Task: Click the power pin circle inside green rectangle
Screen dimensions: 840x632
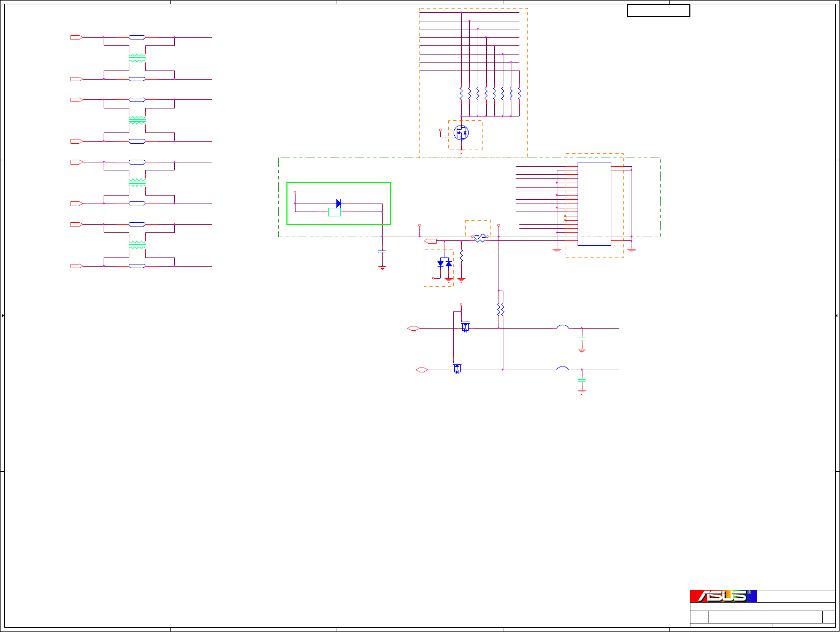Action: tap(295, 192)
